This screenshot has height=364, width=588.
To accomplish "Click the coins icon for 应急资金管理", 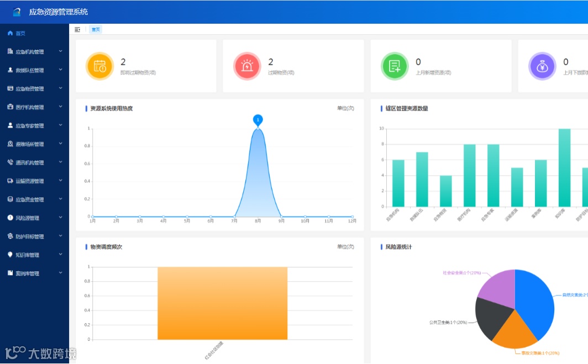I will tap(10, 199).
